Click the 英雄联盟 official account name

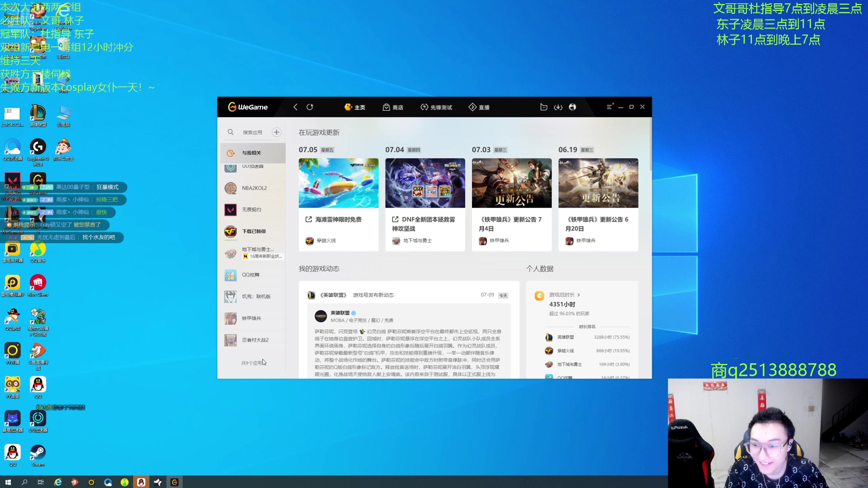click(x=340, y=313)
